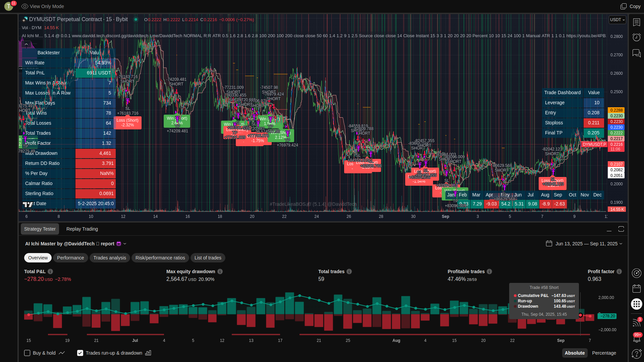Click the Win Rate 54.93% cell
This screenshot has width=644, height=362.
[x=96, y=63]
